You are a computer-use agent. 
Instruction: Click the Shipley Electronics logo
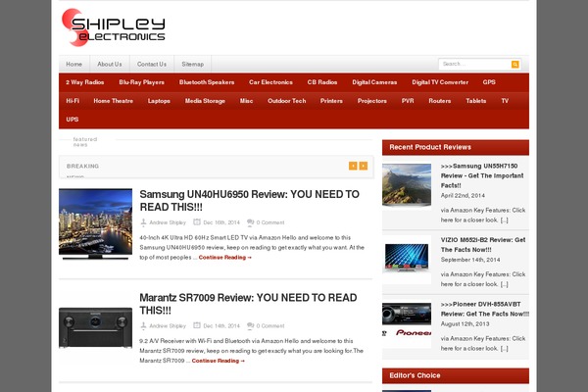click(114, 27)
